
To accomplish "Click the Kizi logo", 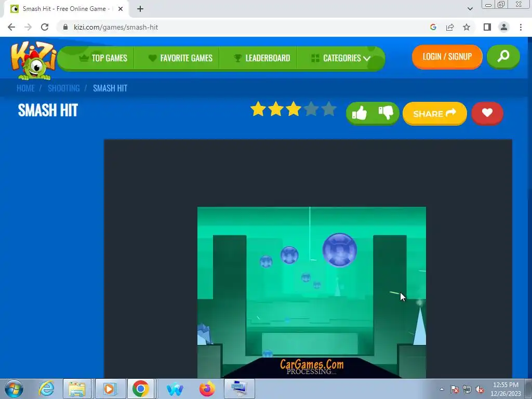I will (x=34, y=60).
